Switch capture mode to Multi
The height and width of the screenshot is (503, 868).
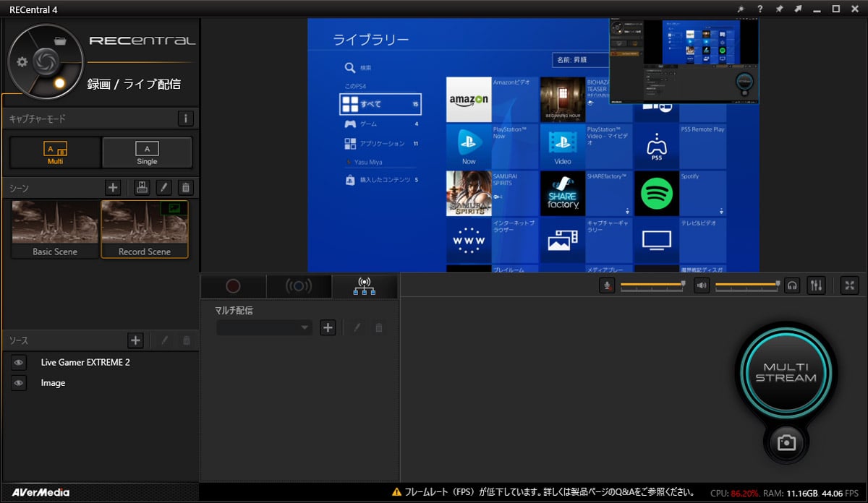55,152
